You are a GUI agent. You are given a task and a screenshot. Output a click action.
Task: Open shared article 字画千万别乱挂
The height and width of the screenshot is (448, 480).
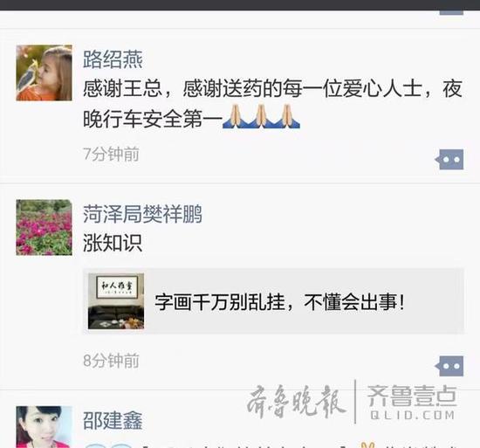(x=274, y=301)
